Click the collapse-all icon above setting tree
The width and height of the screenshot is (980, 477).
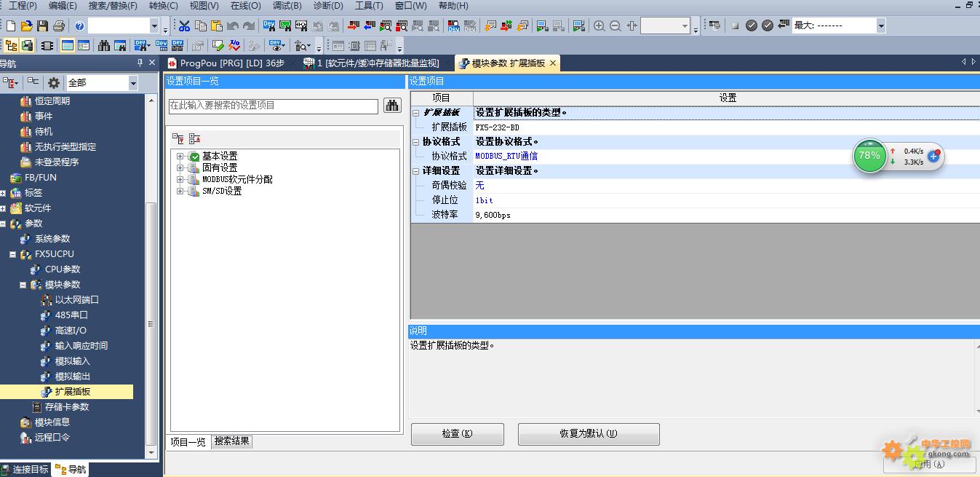(194, 138)
